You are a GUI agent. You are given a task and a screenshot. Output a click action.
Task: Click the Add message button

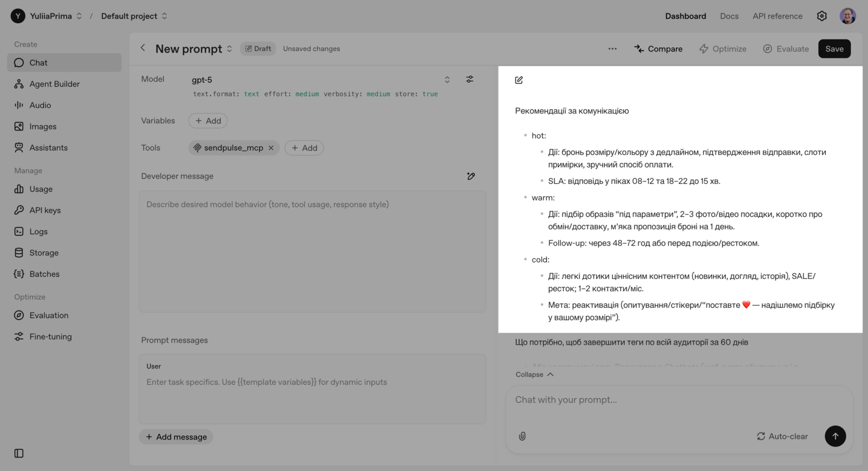coord(176,437)
